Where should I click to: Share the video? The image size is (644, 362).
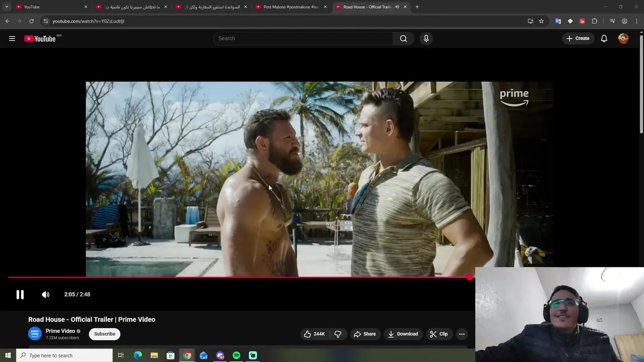tap(365, 334)
